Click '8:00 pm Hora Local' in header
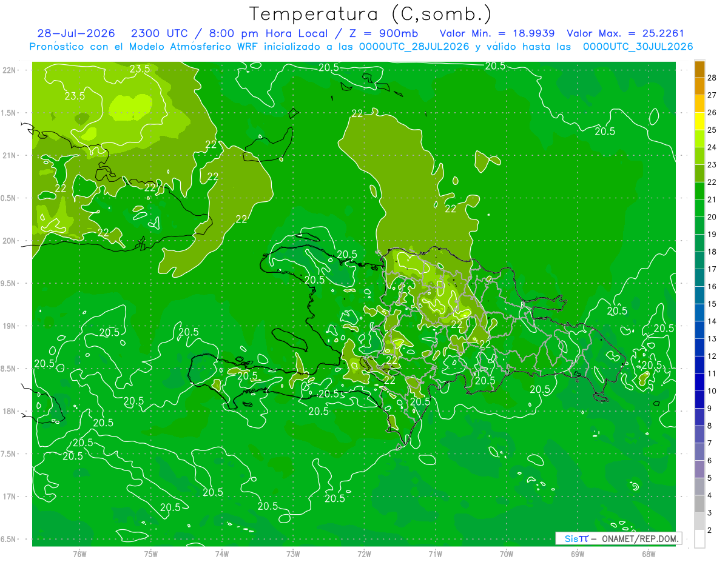 (x=267, y=34)
